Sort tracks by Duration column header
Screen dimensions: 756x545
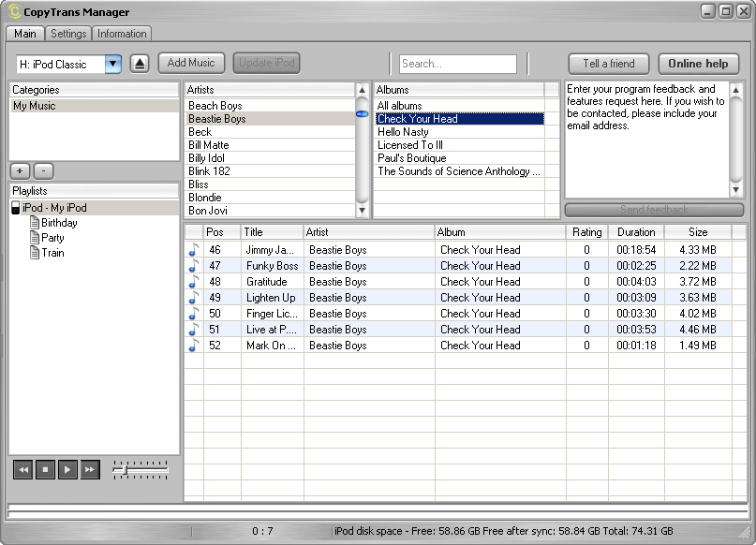pyautogui.click(x=636, y=232)
